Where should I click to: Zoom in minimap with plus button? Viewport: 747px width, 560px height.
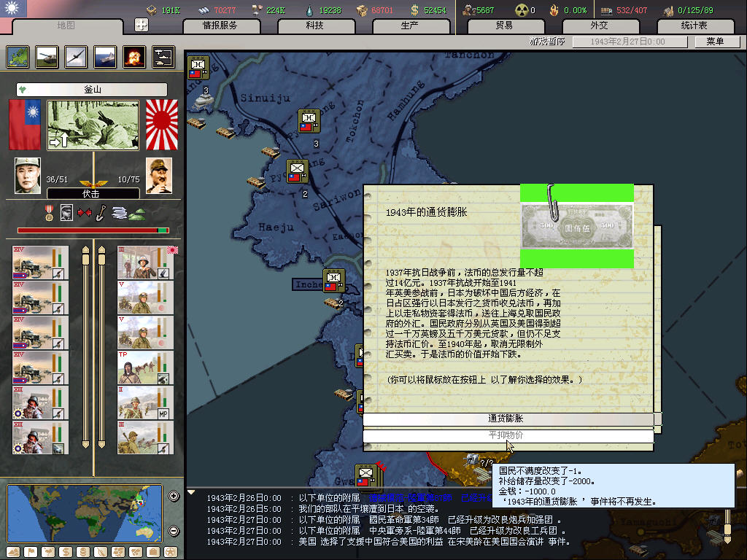click(174, 496)
